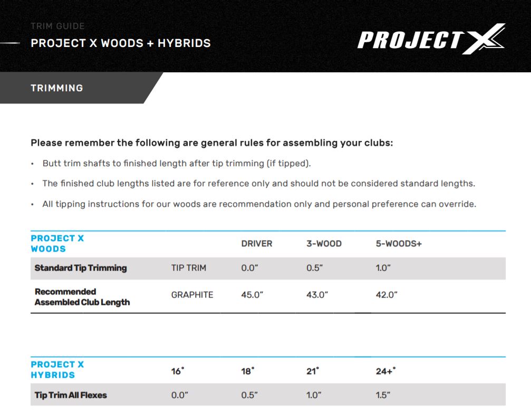The height and width of the screenshot is (420, 531).
Task: Select the 3-WOOD column header
Action: coord(324,243)
